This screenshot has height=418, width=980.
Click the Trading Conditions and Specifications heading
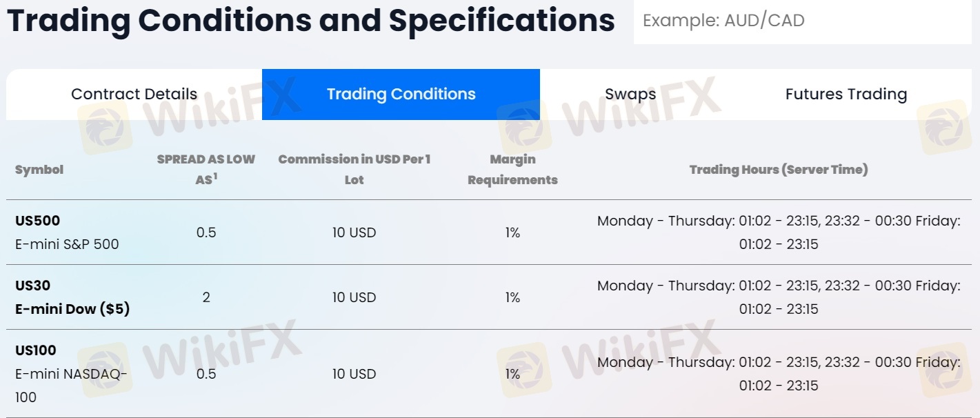point(310,21)
